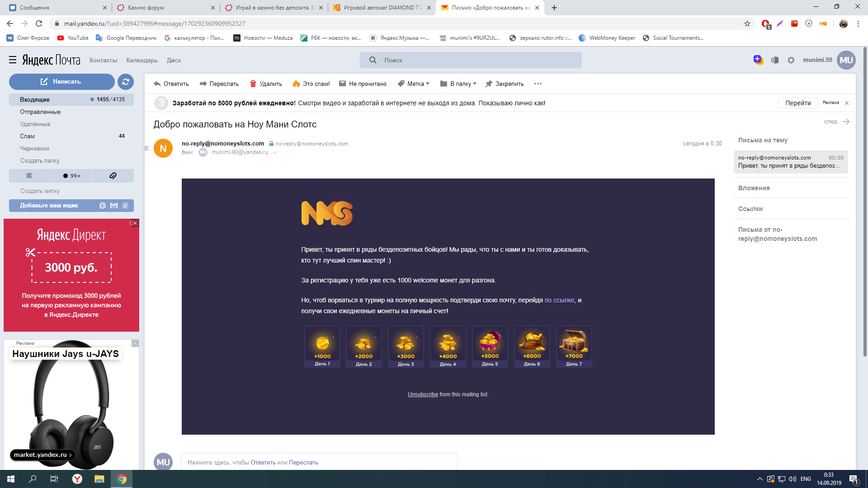Click the theme/appearance icon next to the settings gear
This screenshot has height=488, width=868.
tap(774, 60)
